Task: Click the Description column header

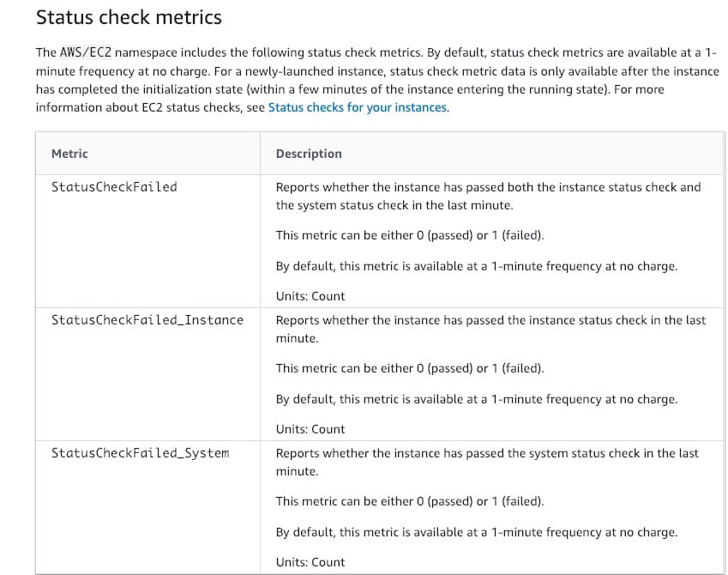Action: 309,154
